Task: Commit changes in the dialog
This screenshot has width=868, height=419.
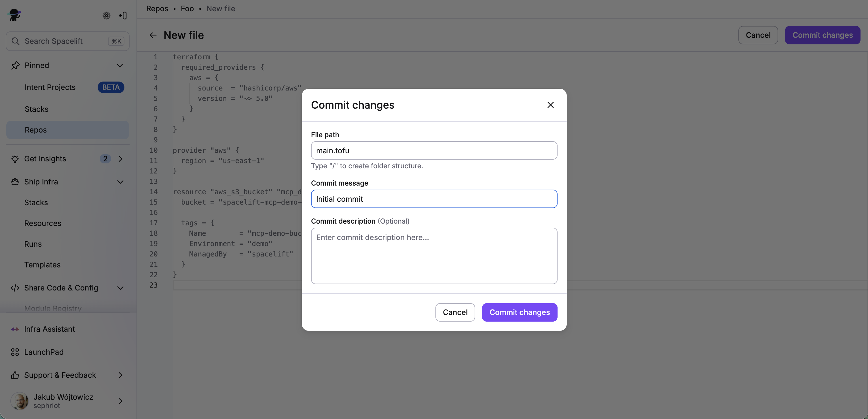Action: tap(519, 312)
